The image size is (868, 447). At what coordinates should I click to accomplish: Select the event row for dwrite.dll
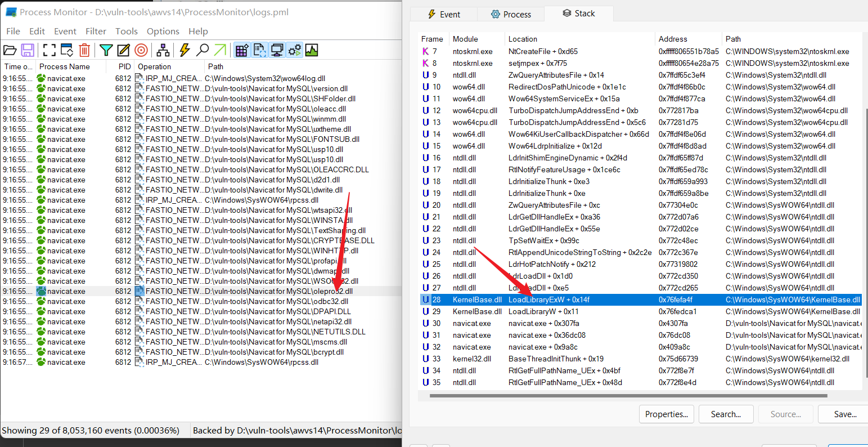point(201,190)
